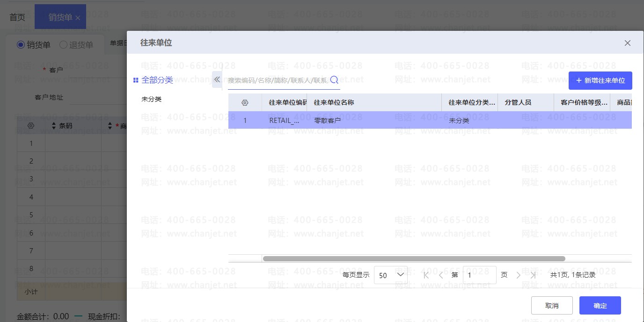The width and height of the screenshot is (644, 322).
Task: Click the 分管人员 column header
Action: click(526, 102)
